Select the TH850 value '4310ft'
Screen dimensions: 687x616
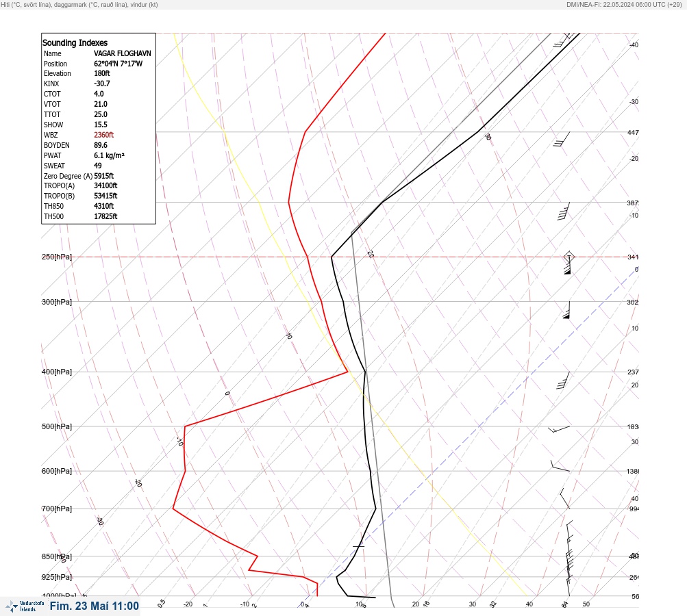click(103, 206)
